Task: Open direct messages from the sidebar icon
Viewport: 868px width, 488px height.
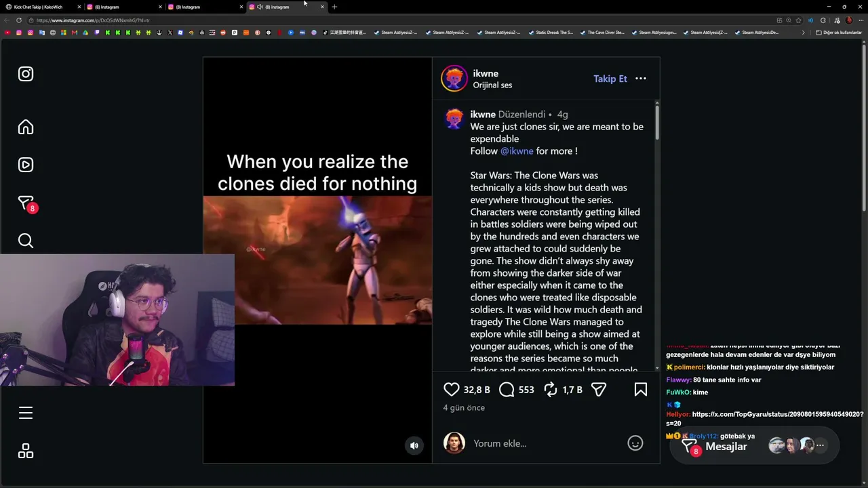Action: coord(26,203)
